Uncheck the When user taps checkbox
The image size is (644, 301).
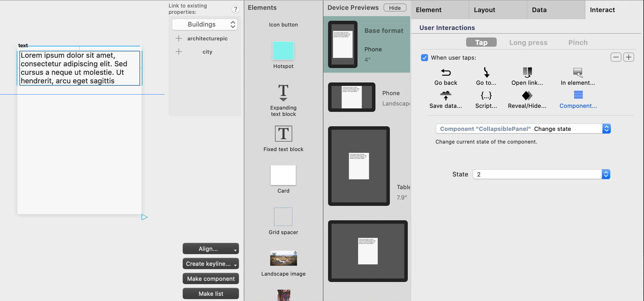424,58
